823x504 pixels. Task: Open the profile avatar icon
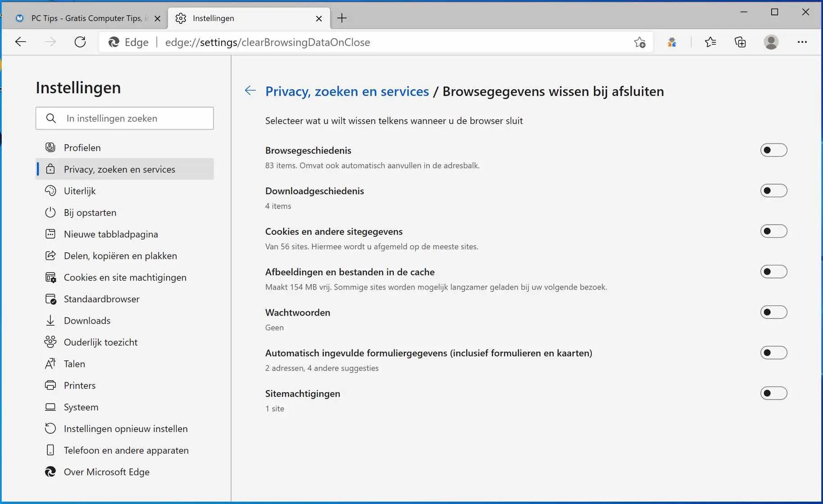tap(771, 42)
